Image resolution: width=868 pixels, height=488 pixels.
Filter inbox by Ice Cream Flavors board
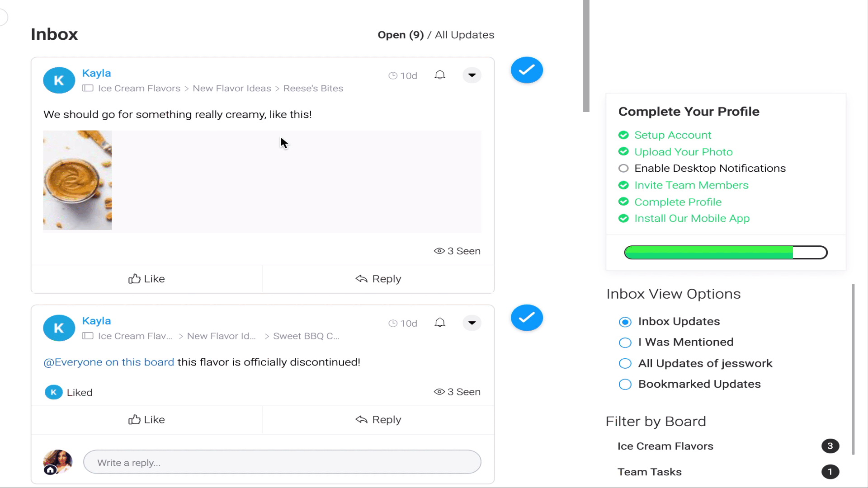click(665, 446)
